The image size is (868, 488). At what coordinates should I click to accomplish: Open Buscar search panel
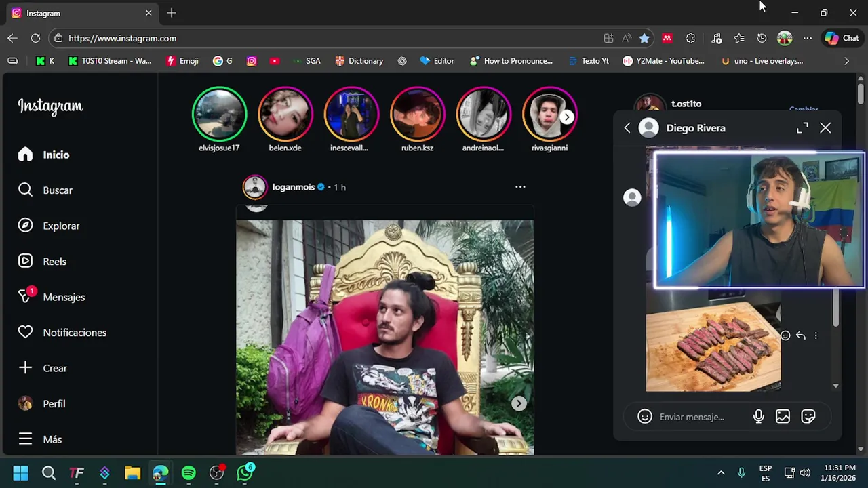coord(45,190)
